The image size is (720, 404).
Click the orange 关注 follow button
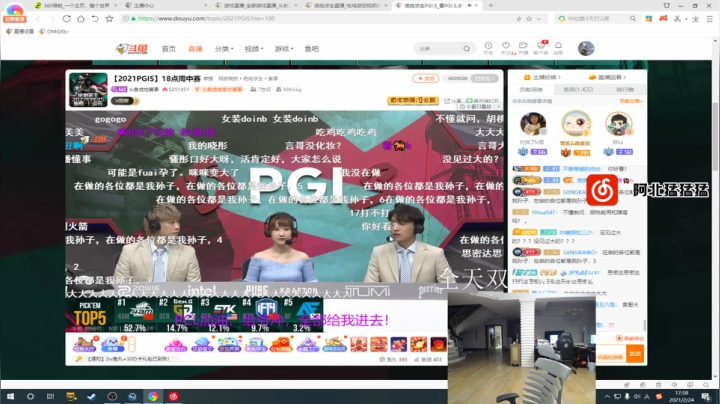(x=426, y=79)
